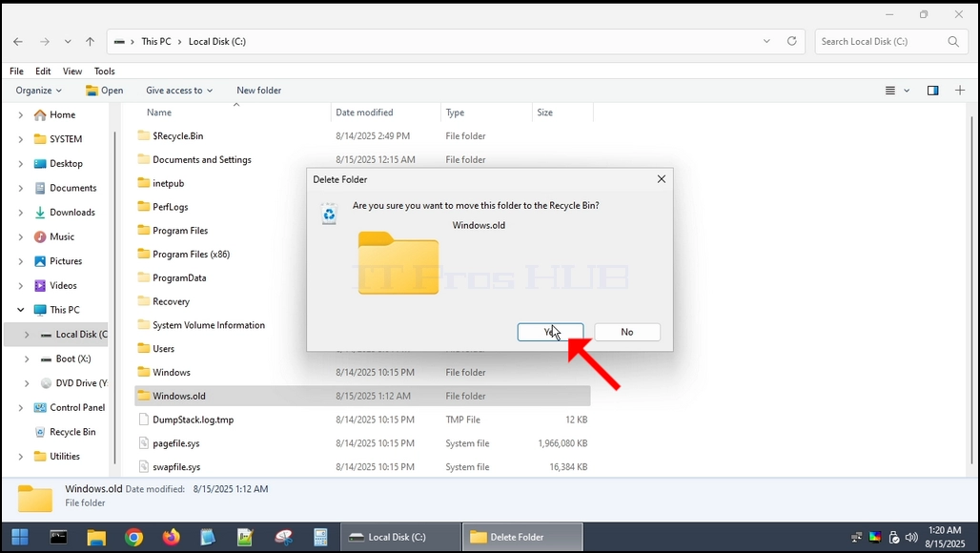Screen dimensions: 980x553
Task: Close the Delete Folder dialog
Action: 662,179
